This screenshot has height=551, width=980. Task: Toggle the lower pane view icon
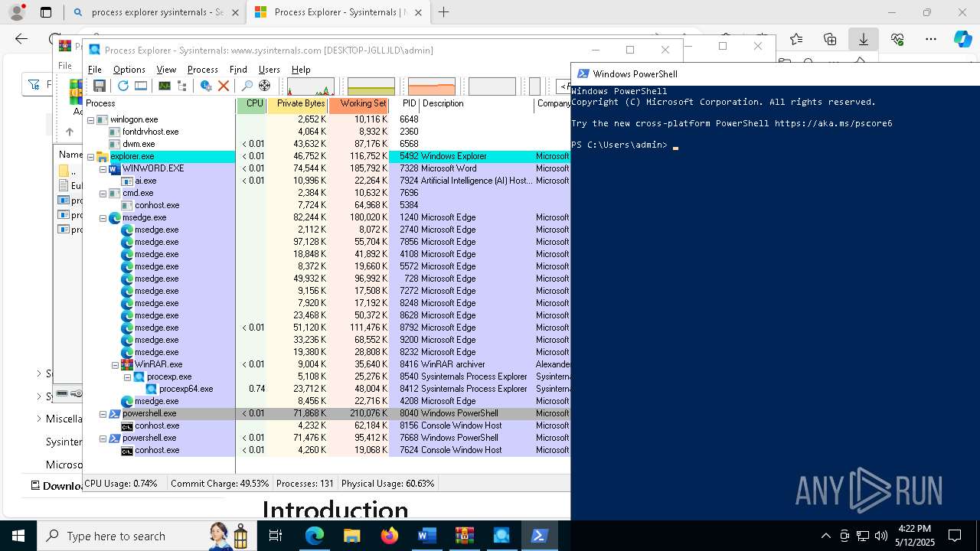pos(141,86)
